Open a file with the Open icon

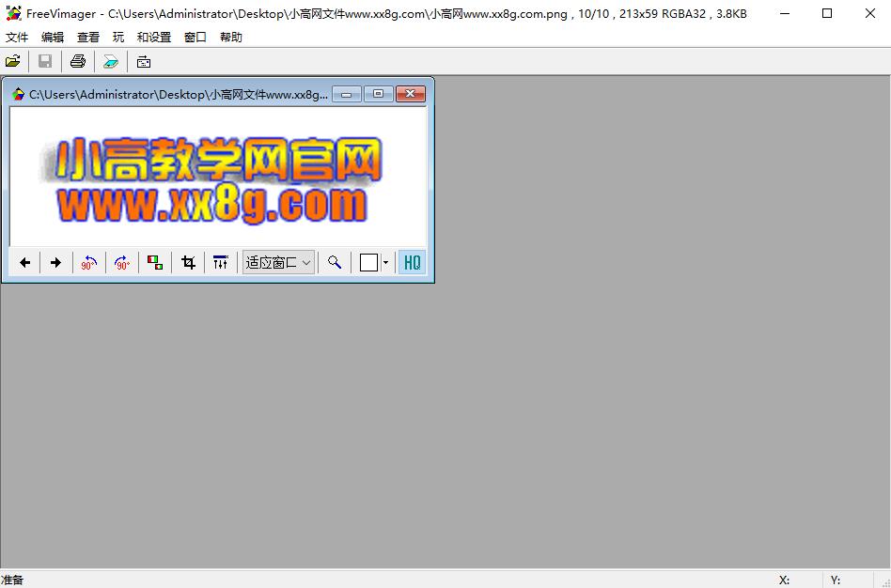13,60
